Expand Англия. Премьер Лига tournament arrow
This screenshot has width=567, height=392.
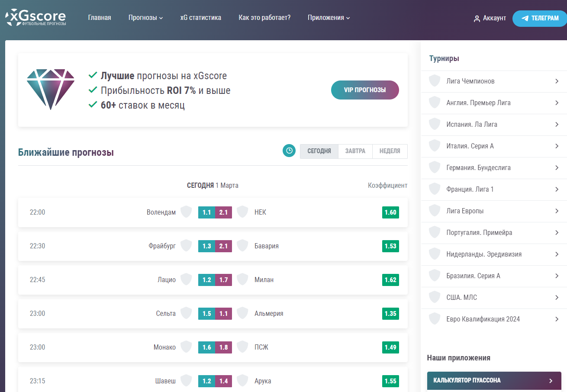point(557,103)
